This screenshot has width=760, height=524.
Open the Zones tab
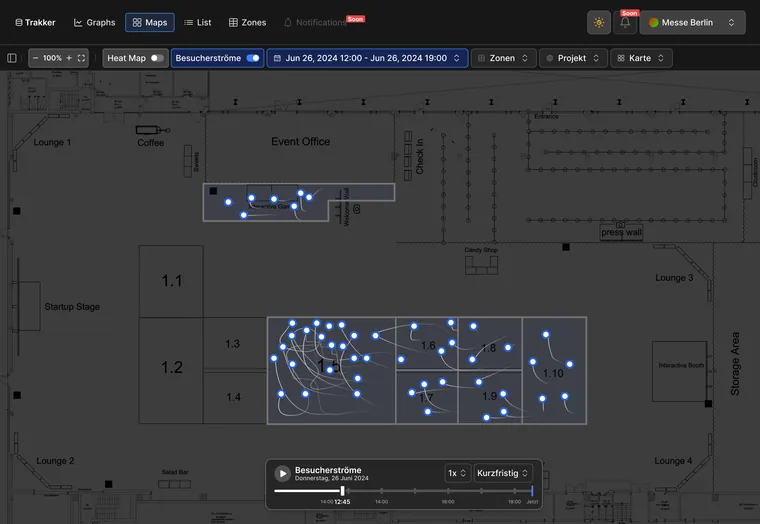247,22
